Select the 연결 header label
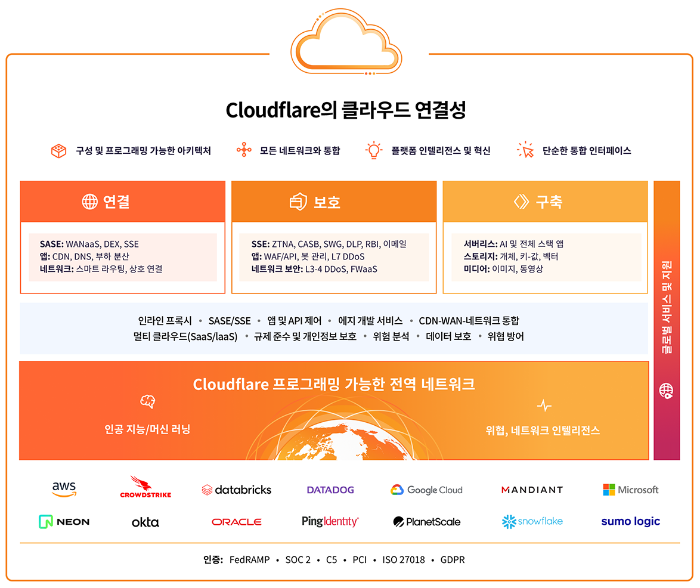This screenshot has height=588, width=700. coord(116,202)
